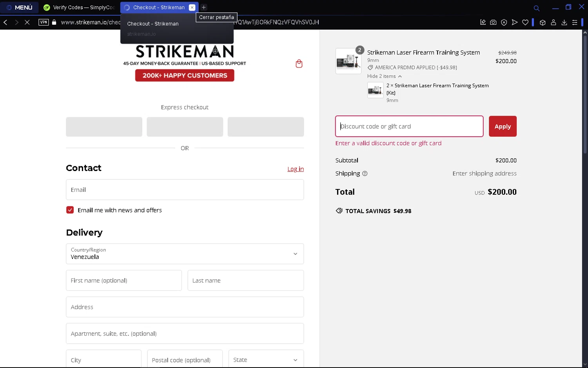Viewport: 588px width, 368px height.
Task: Open the downloads icon
Action: [x=564, y=22]
